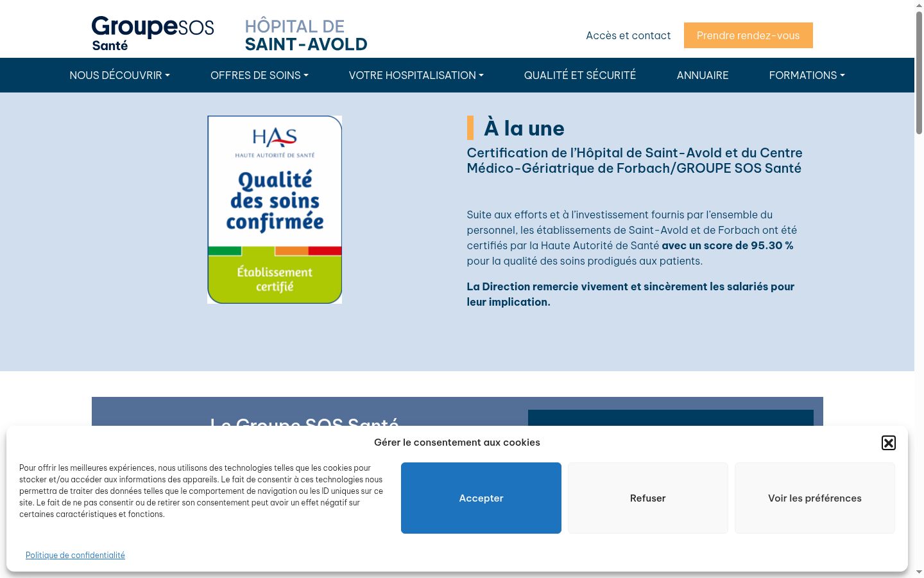Viewport: 924px width, 578px height.
Task: Click 'Gérer le consentement aux cookies' title
Action: 457,442
